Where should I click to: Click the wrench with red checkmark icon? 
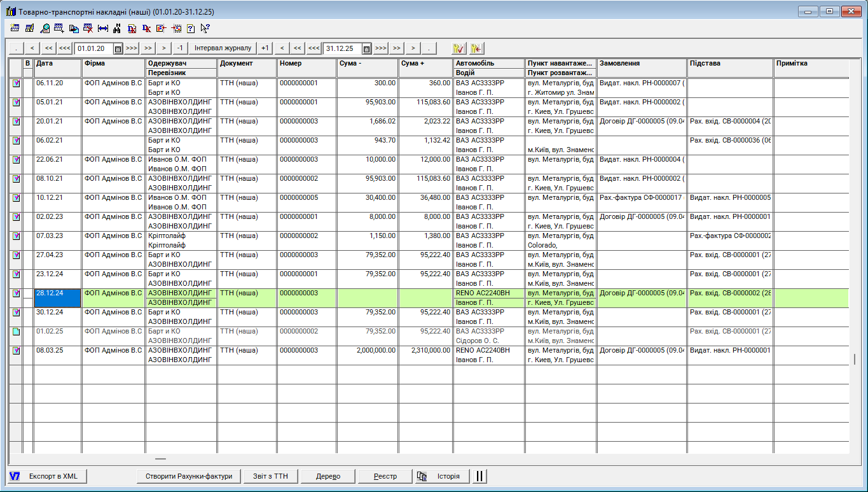tap(459, 48)
